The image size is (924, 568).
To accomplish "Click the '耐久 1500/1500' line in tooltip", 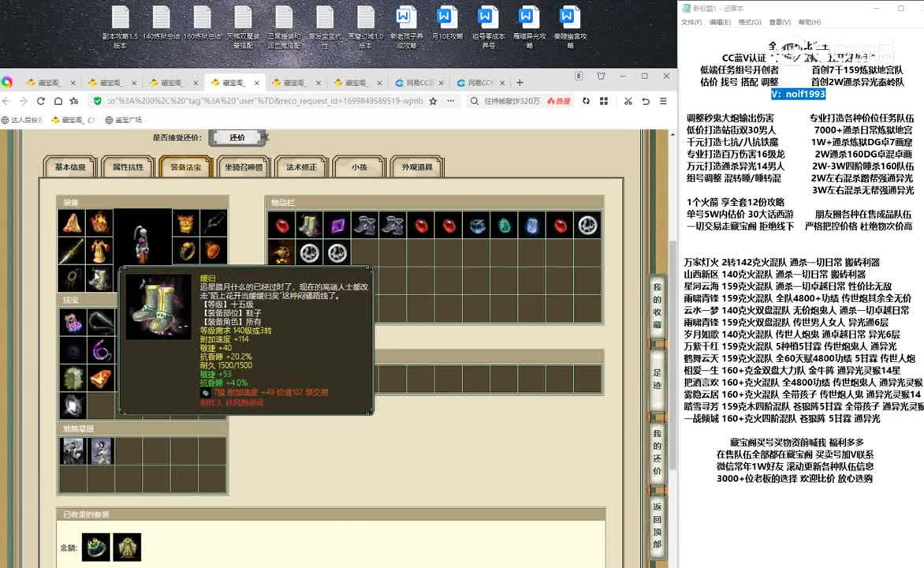I will (x=226, y=365).
